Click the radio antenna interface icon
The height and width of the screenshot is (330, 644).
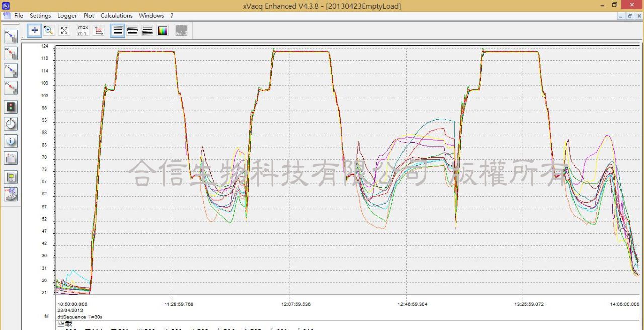(11, 194)
